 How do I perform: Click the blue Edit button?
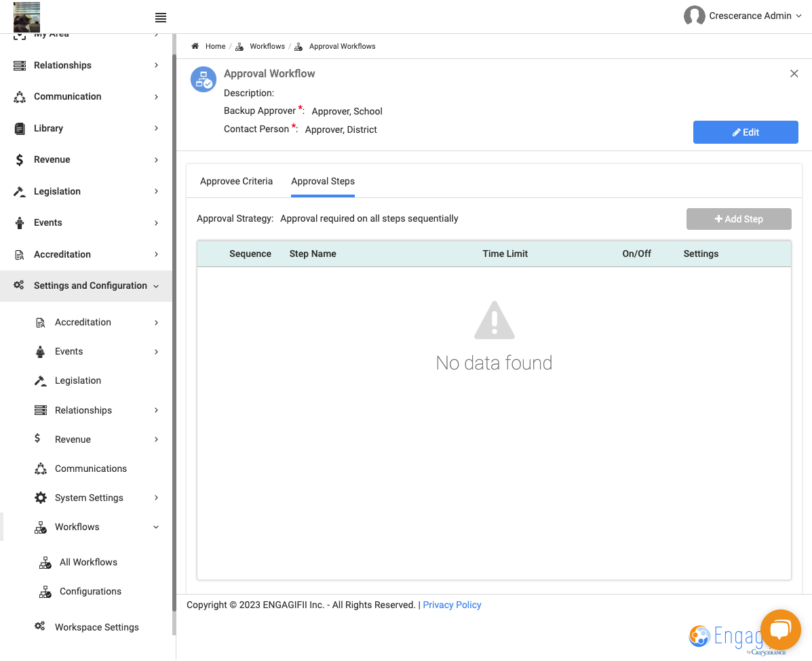[746, 132]
